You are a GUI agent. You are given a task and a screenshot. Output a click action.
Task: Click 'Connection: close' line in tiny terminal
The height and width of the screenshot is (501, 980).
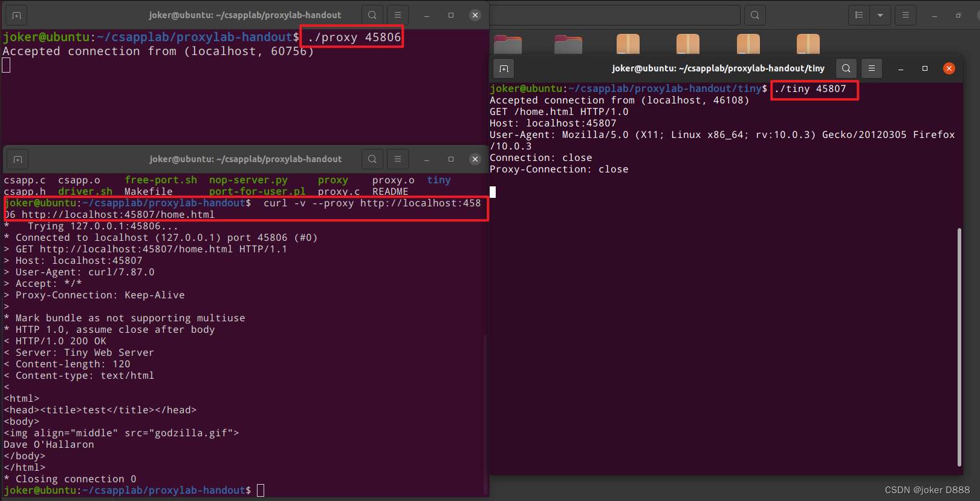pos(541,158)
